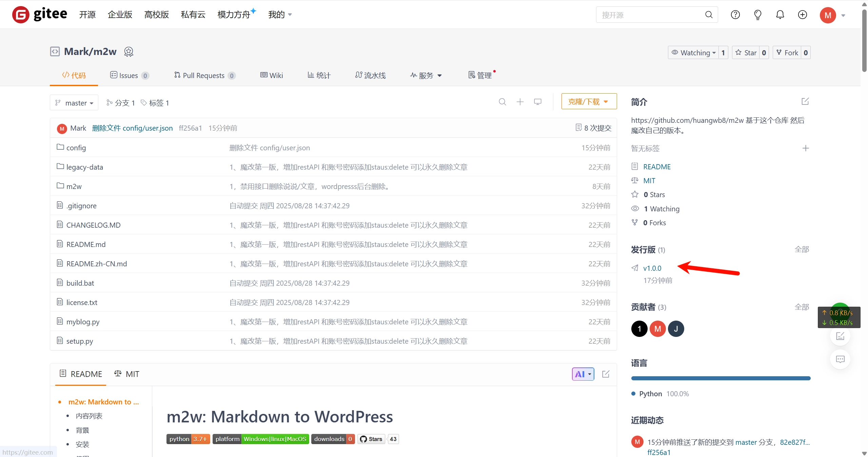Image resolution: width=868 pixels, height=457 pixels.
Task: Click 内容列表 in README outline
Action: (89, 416)
